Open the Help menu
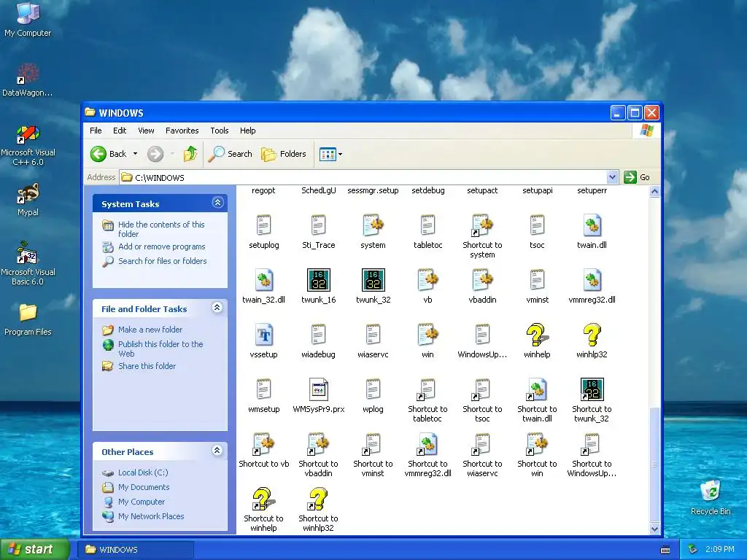 [248, 131]
